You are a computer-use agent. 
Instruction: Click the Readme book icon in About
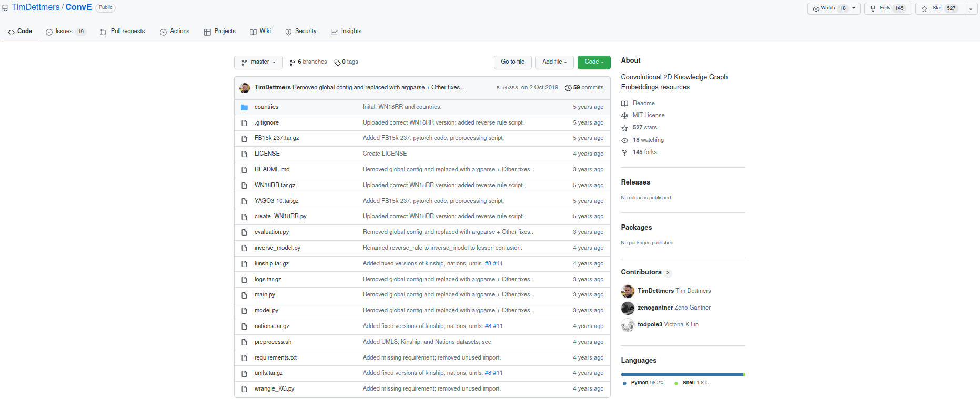624,104
